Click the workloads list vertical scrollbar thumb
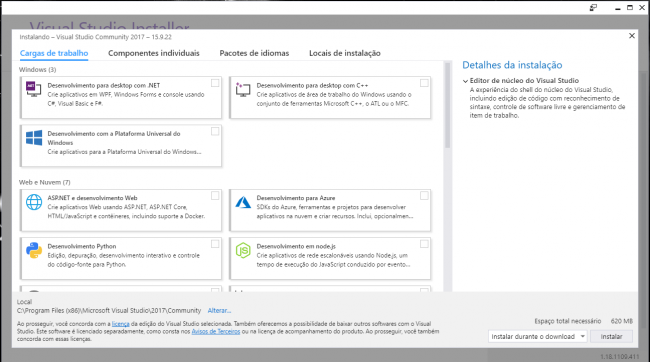Image resolution: width=650 pixels, height=362 pixels. (447, 105)
